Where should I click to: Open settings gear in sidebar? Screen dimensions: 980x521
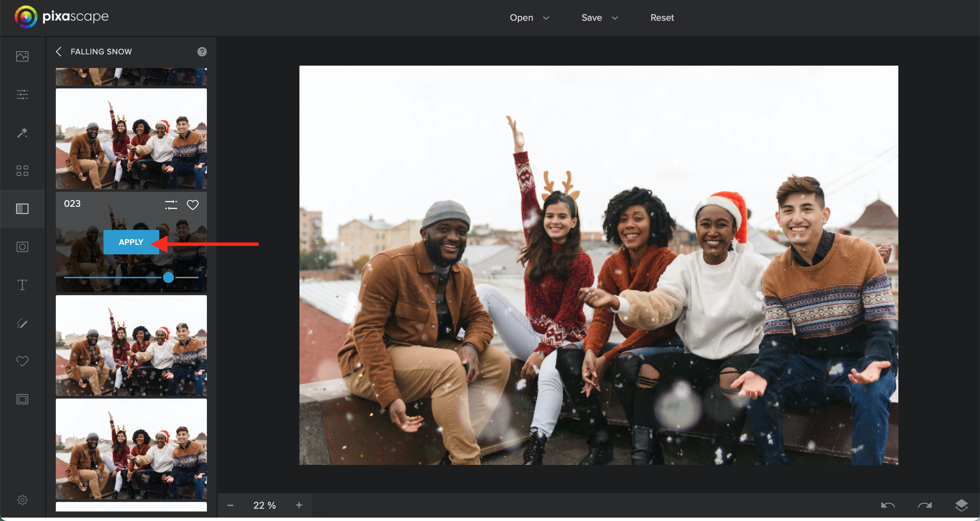click(x=22, y=499)
